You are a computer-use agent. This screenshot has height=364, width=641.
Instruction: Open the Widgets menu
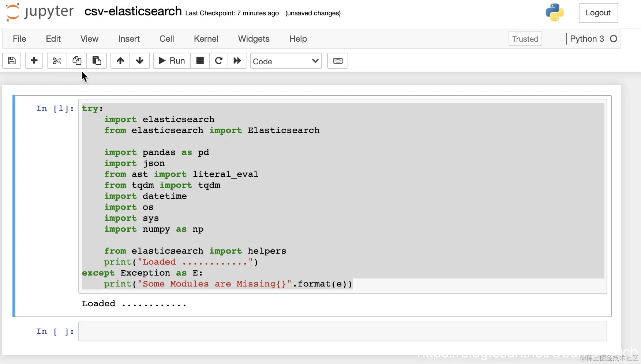point(254,39)
